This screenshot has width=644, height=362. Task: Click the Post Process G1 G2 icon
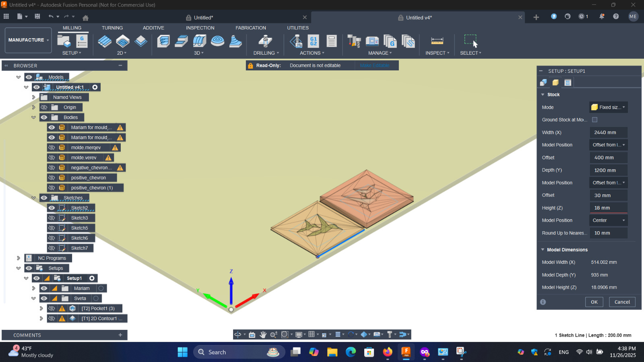tap(313, 41)
